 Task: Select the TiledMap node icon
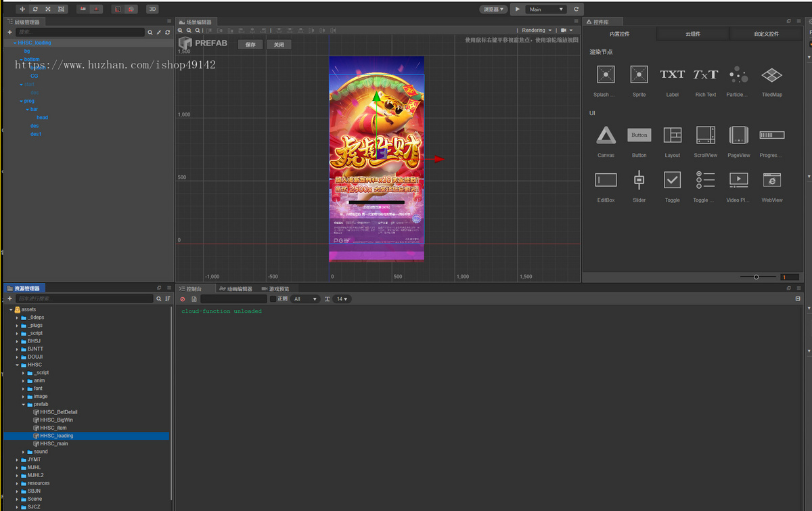click(771, 74)
